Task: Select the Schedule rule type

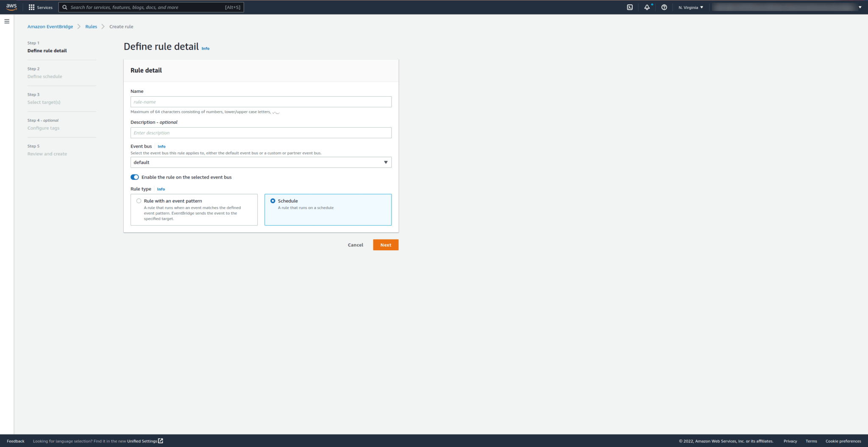Action: (x=273, y=201)
